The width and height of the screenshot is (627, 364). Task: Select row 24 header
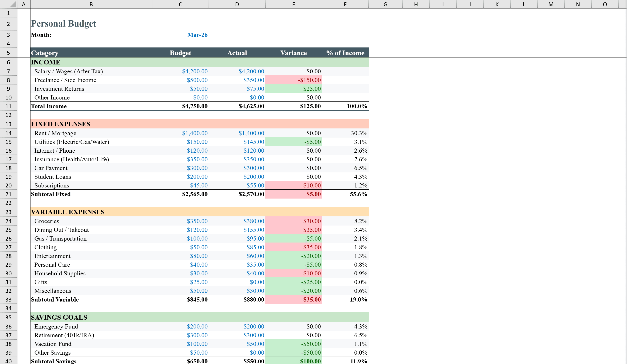pos(8,221)
